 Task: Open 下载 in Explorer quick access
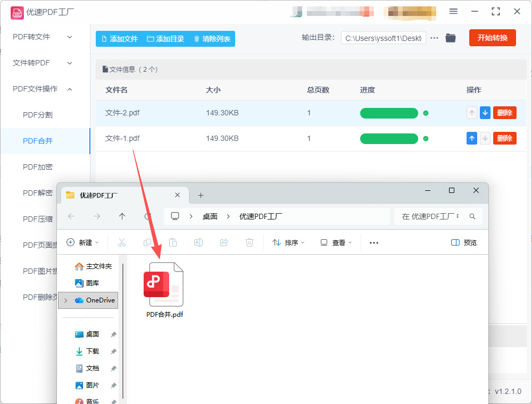pos(87,351)
